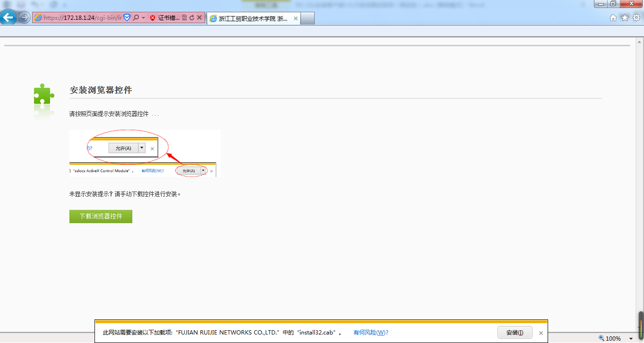Viewport: 644px width, 343px height.
Task: Click the blue security shield in address bar
Action: coord(127,18)
